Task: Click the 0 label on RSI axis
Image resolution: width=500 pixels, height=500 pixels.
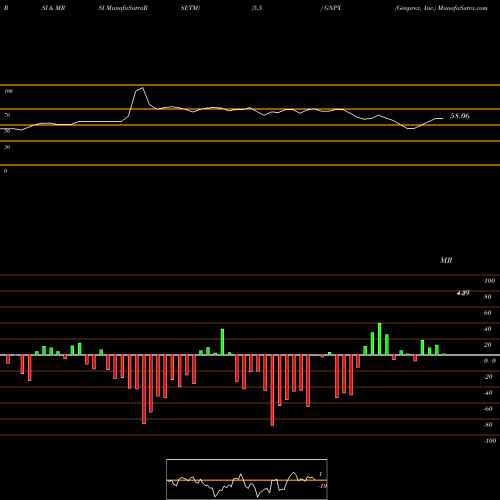Action: 5,171
